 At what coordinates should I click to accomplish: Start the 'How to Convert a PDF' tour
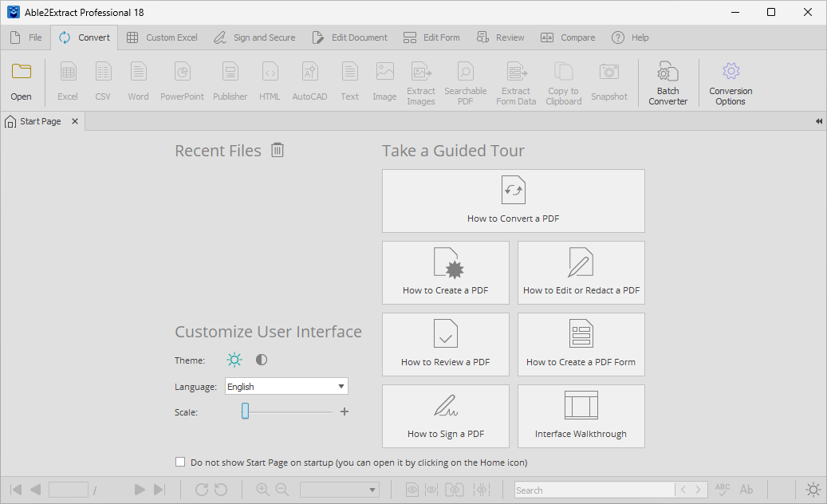(x=513, y=200)
